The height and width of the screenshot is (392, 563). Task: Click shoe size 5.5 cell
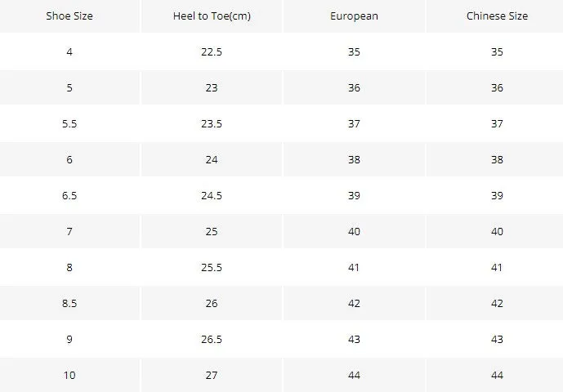tap(69, 124)
